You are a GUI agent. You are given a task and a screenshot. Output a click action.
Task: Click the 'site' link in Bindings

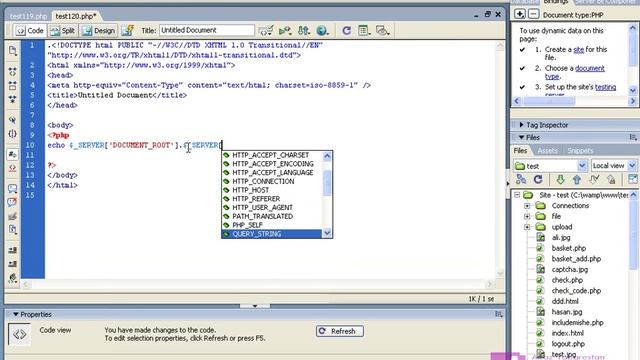tap(578, 49)
